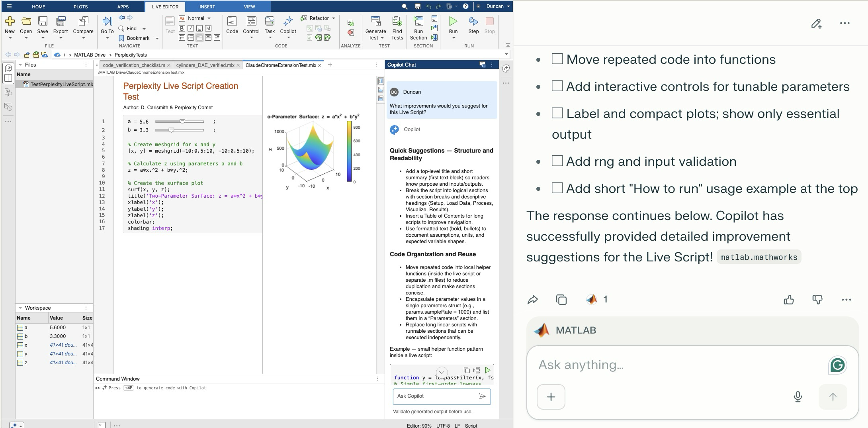Expand the Generate Test dropdown arrow
Viewport: 868px width, 428px height.
(x=382, y=38)
